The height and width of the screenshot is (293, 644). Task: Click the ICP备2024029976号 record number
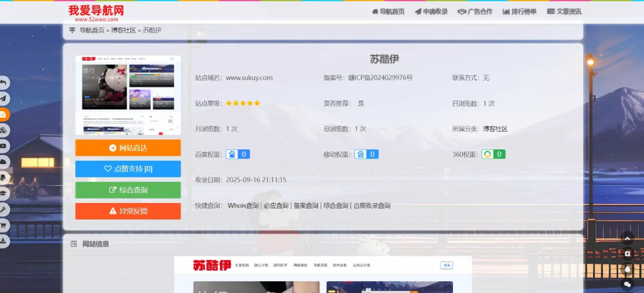tap(380, 77)
